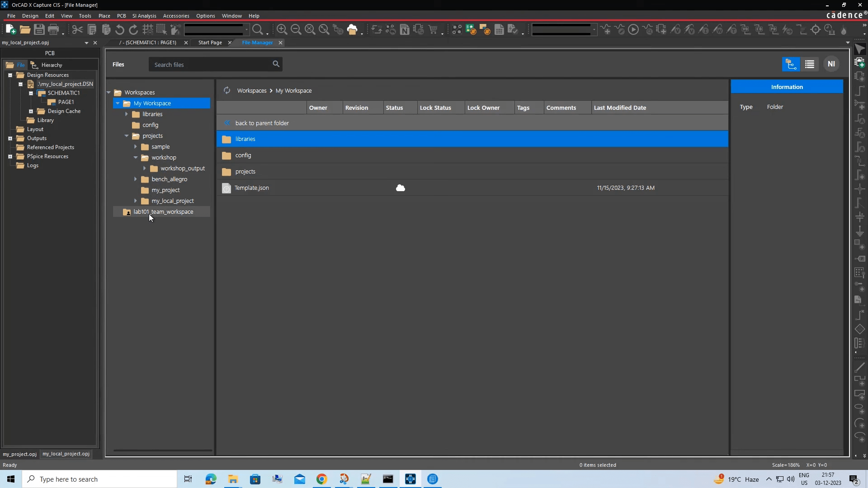Switch to list view in File Manager
868x488 pixels.
click(809, 64)
